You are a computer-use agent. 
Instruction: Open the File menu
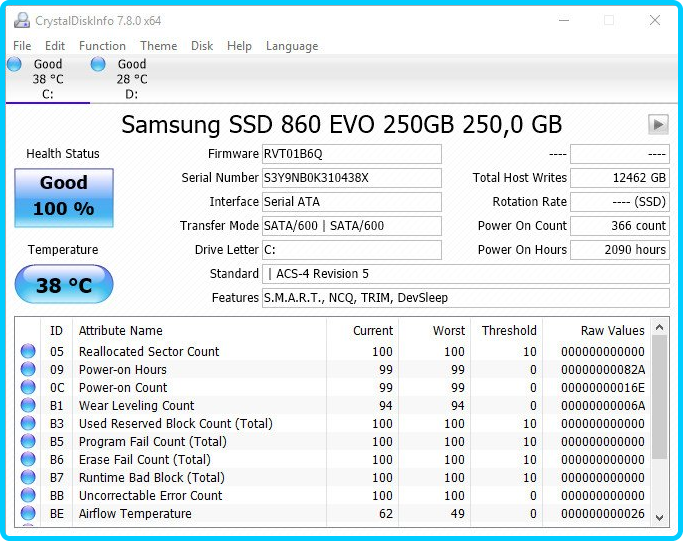(22, 46)
